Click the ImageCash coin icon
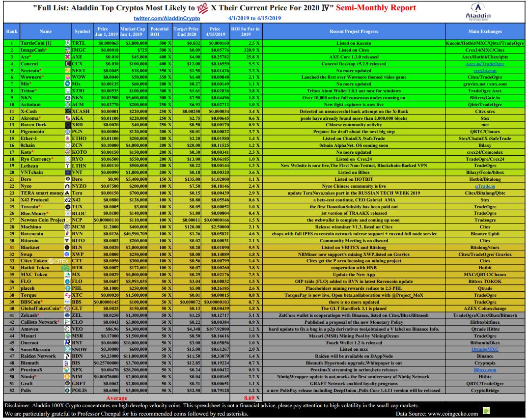Image resolution: width=528 pixels, height=420 pixels. coord(68,50)
